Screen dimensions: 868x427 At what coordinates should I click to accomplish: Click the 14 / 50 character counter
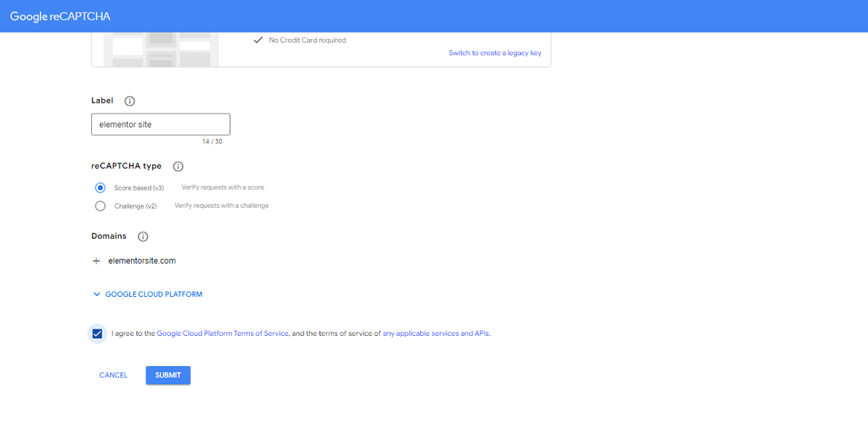(x=212, y=142)
